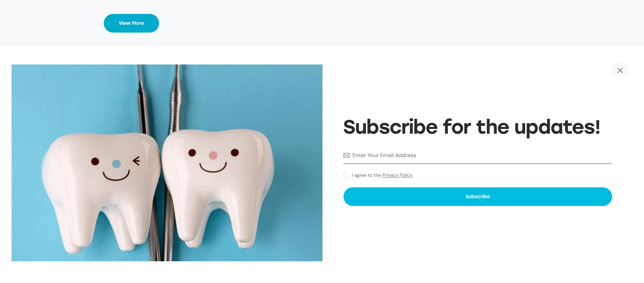The width and height of the screenshot is (644, 283).
Task: Click the word "updates!" in the heading
Action: tap(557, 128)
